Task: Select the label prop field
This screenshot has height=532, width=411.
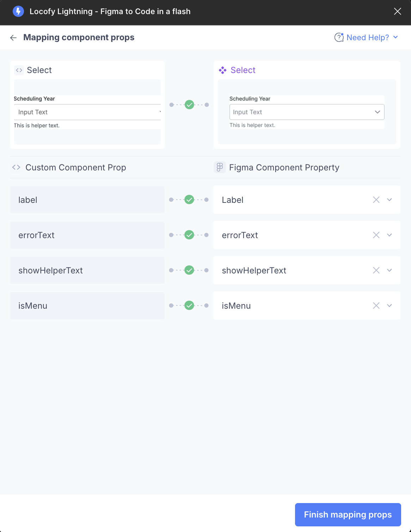Action: (x=87, y=200)
